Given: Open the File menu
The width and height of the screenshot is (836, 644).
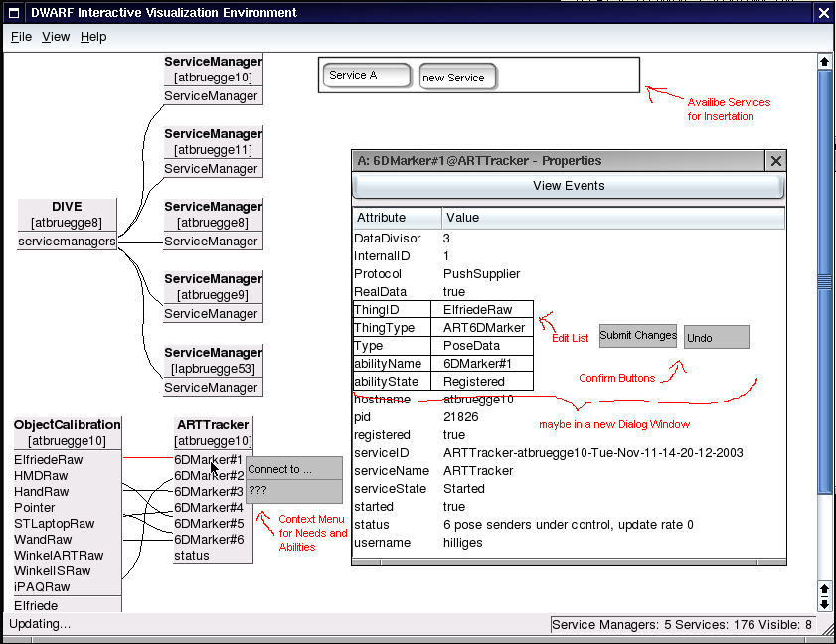Looking at the screenshot, I should pos(21,37).
